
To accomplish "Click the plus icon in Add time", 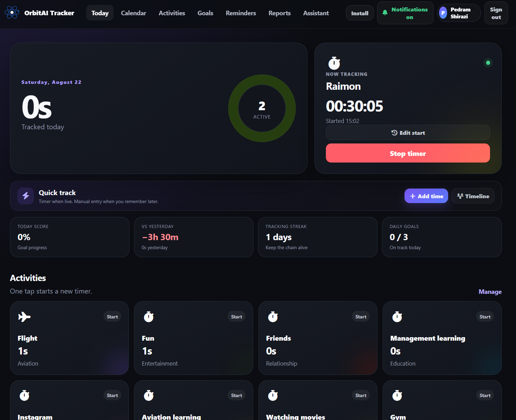I will tap(412, 196).
